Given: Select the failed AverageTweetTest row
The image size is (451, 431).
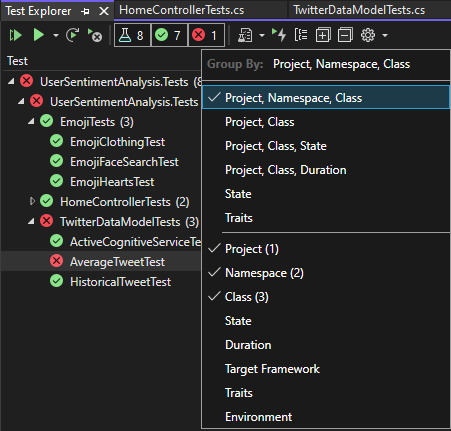Looking at the screenshot, I should point(101,262).
